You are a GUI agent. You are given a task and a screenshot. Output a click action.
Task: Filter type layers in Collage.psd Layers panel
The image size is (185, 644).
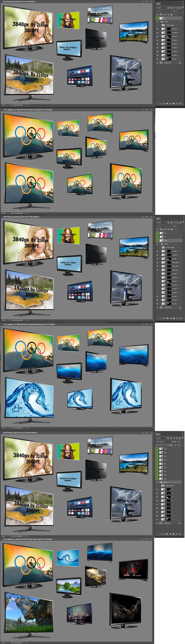click(x=174, y=438)
